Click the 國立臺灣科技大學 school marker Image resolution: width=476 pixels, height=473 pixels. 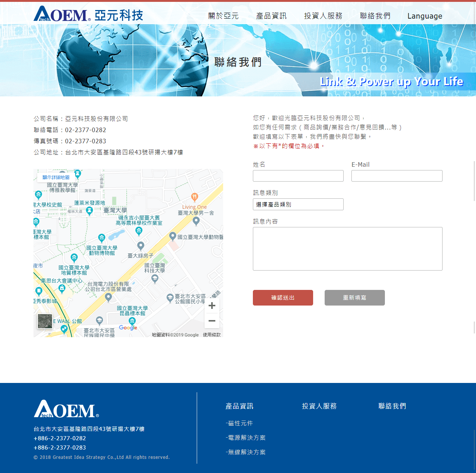[x=155, y=279]
